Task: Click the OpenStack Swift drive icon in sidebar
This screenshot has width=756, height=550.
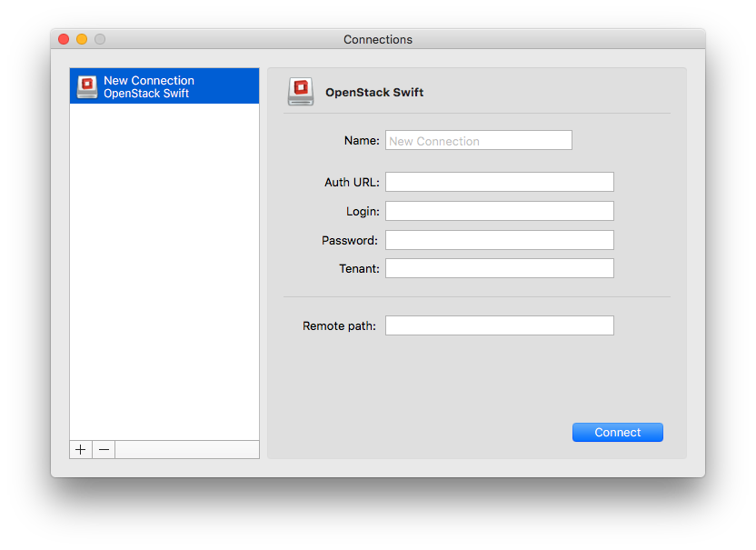Action: coord(87,87)
